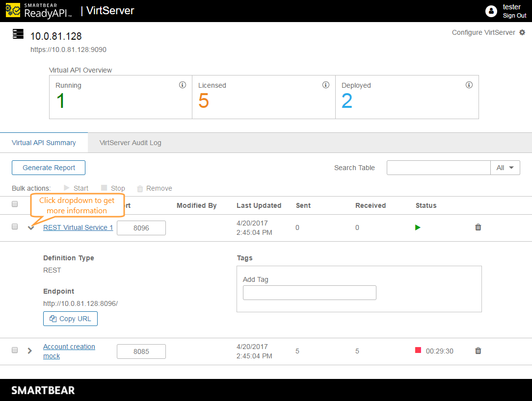Viewport: 532px width, 401px height.
Task: Toggle the select-all checkbox in the table header
Action: [15, 204]
